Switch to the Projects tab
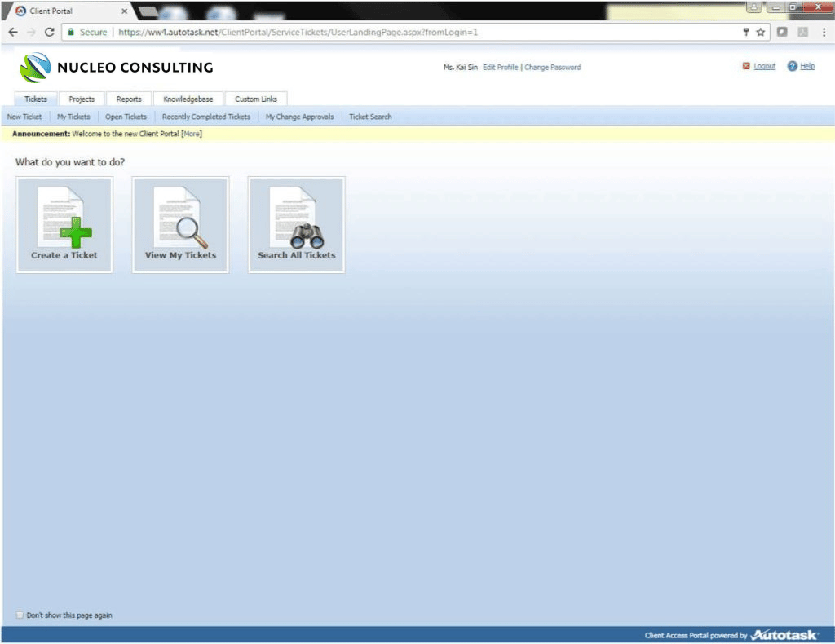 (x=82, y=99)
